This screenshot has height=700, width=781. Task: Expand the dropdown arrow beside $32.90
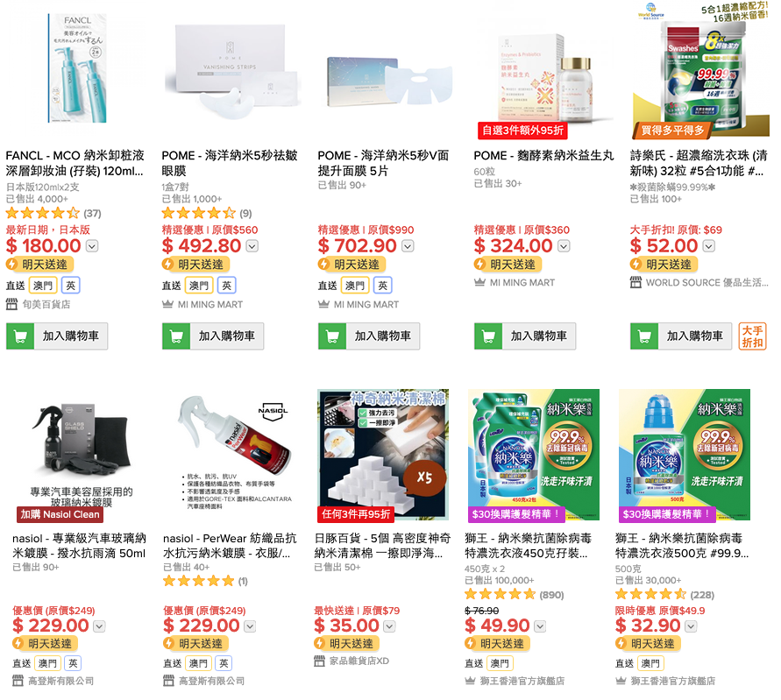point(691,626)
